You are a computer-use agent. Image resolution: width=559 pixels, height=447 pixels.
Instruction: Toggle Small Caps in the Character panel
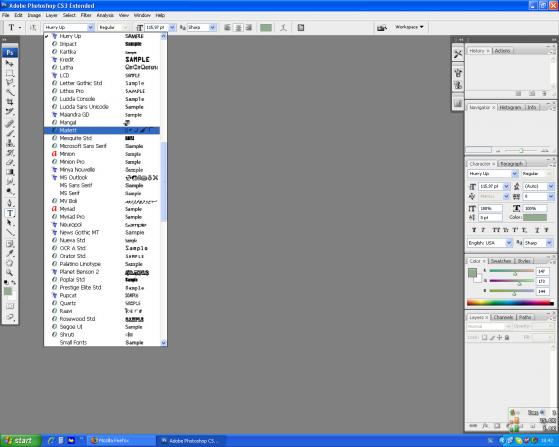(x=506, y=230)
